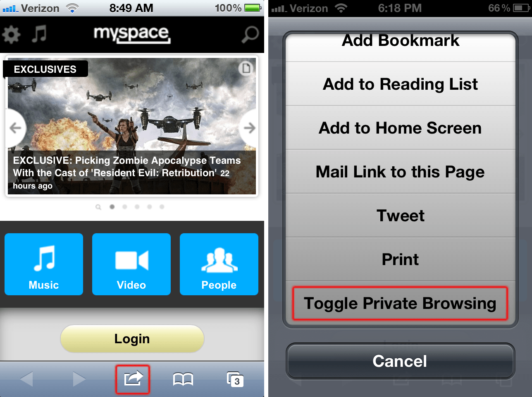Open the blue Video tile
This screenshot has height=397, width=532.
(x=131, y=264)
